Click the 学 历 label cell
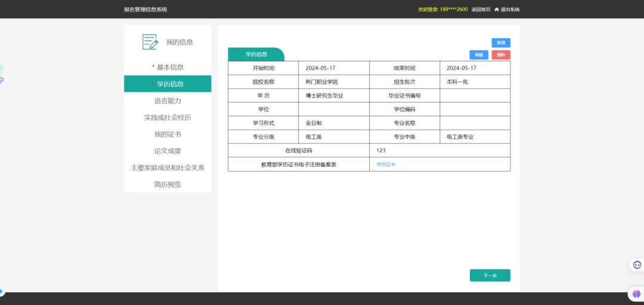644x305 pixels. [x=264, y=96]
